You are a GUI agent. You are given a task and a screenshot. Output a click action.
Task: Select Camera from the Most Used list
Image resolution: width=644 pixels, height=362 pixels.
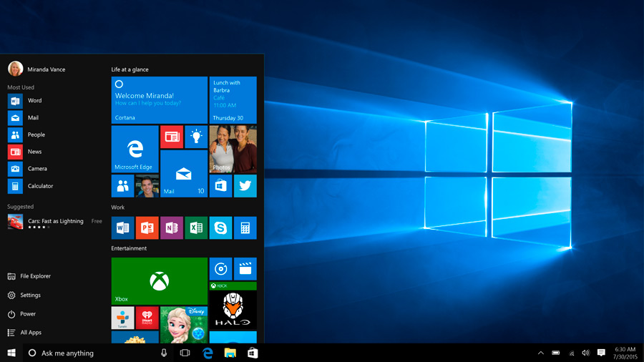pos(37,169)
